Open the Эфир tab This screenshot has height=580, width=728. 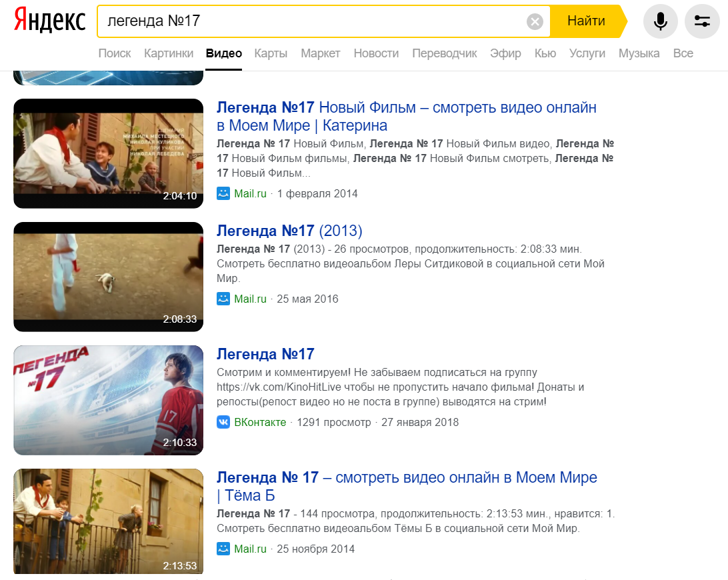click(x=505, y=53)
